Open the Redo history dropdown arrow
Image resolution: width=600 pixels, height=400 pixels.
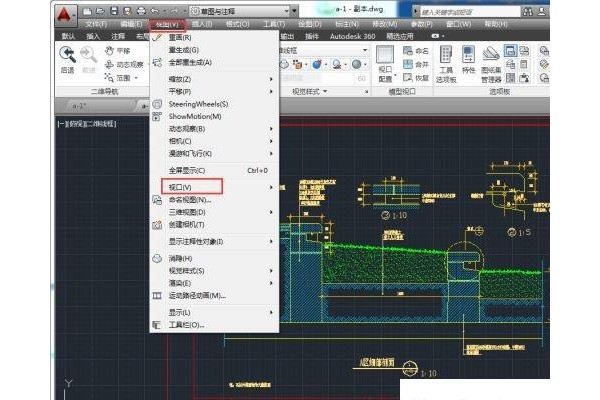[x=184, y=11]
